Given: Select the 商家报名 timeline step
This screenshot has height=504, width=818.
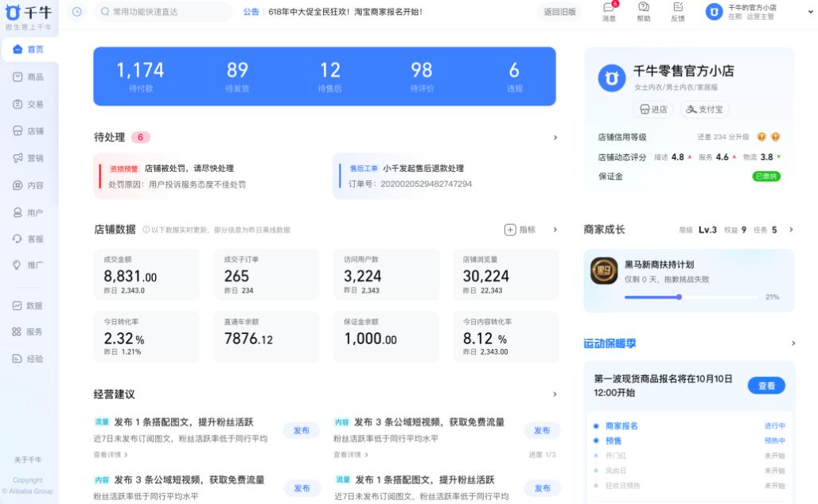Looking at the screenshot, I should point(621,426).
